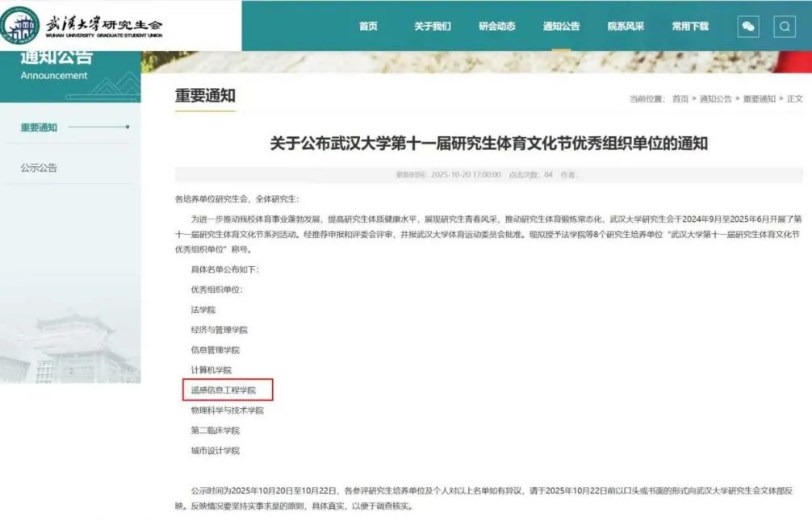Click the list entry 信息管理学院

(x=215, y=350)
